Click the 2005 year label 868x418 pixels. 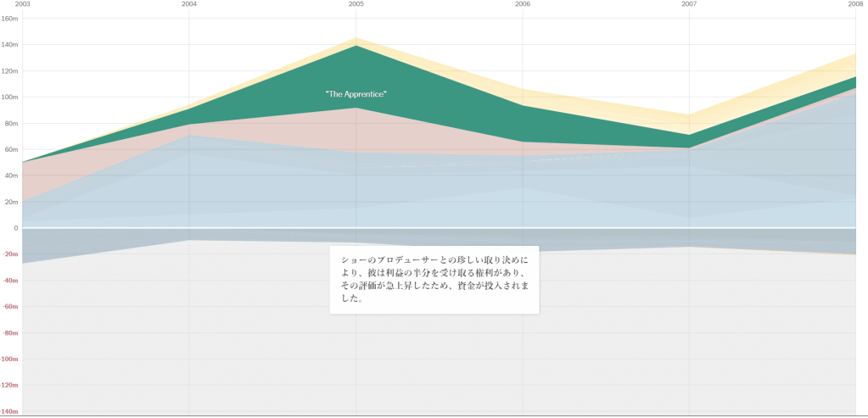(356, 4)
